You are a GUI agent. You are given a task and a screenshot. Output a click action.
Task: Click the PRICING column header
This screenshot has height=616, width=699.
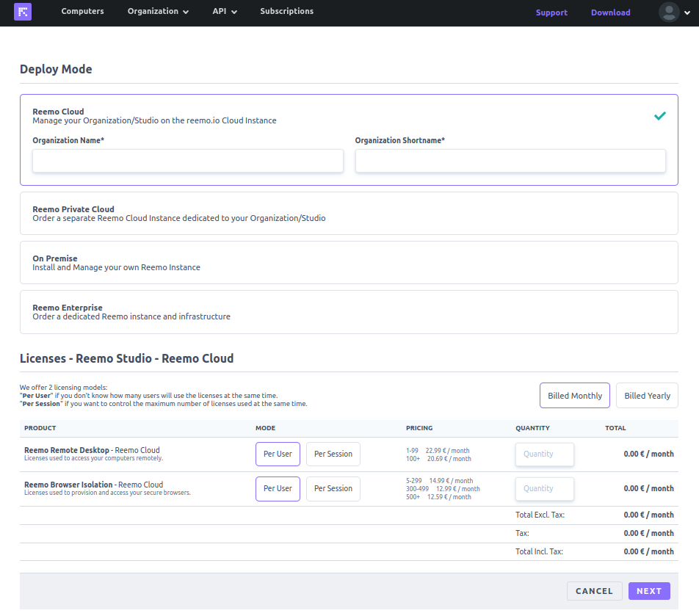coord(419,428)
